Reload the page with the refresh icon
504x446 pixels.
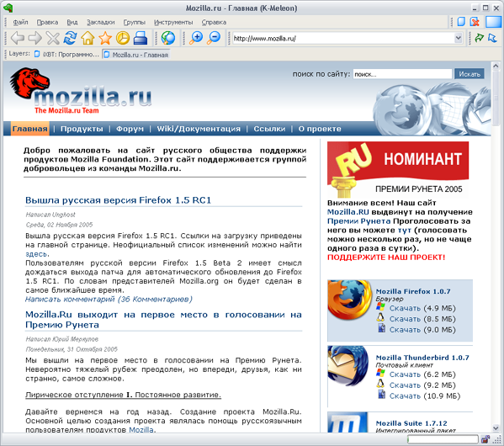tap(70, 38)
